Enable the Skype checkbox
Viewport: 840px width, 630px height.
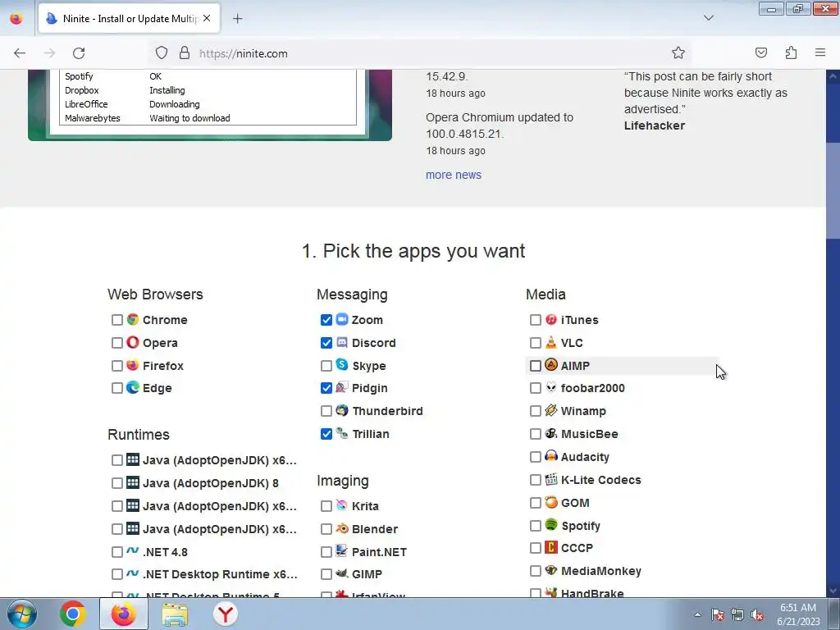pos(326,366)
